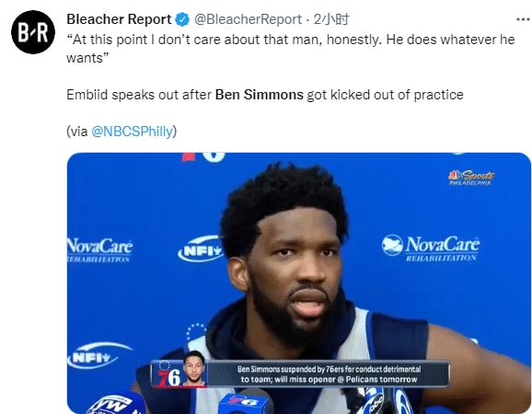Click the abc 6 microphone flag
The image size is (532, 414).
pyautogui.click(x=382, y=401)
